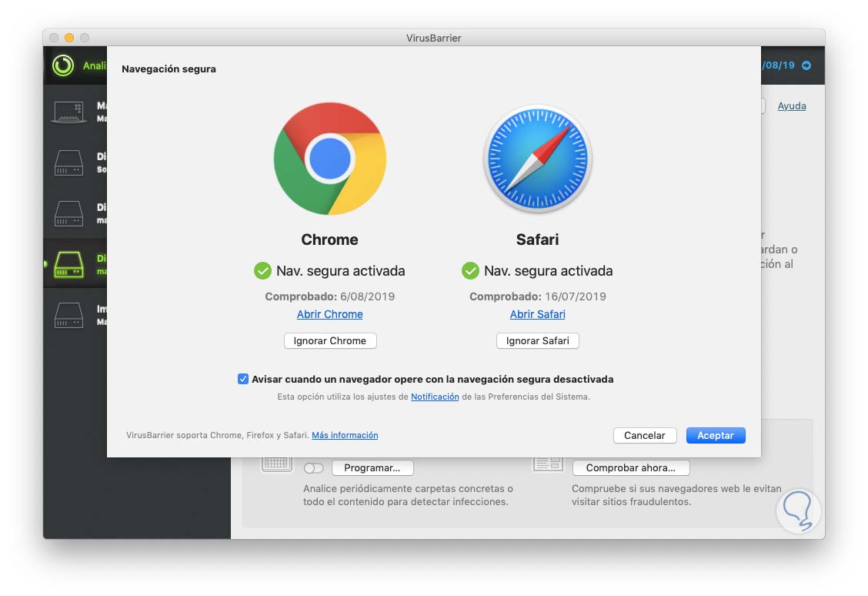Select the highlighted green drive icon
Viewport: 868px width, 596px height.
[x=68, y=265]
